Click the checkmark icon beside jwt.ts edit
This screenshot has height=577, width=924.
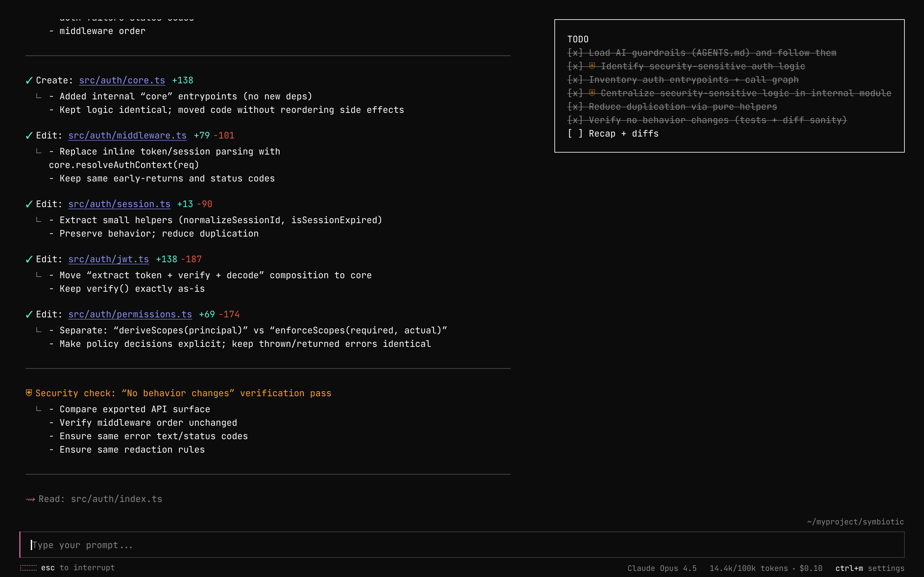point(29,260)
